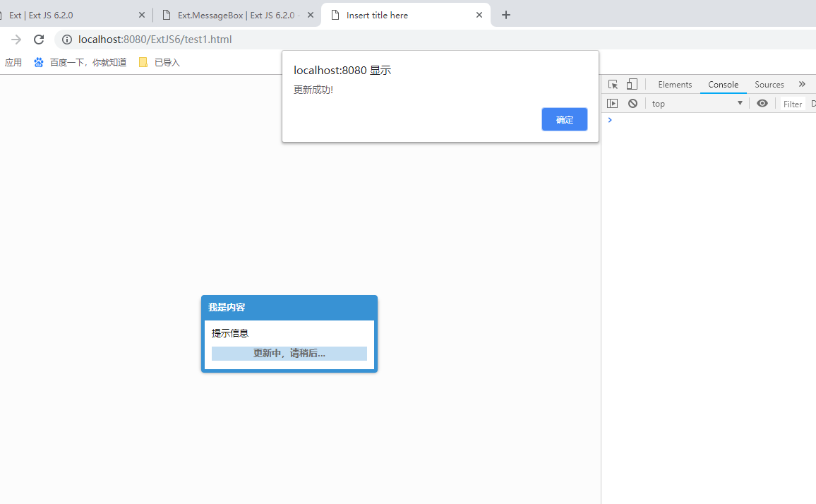Click the 确定 button in the alert dialog
The width and height of the screenshot is (816, 504).
click(564, 119)
